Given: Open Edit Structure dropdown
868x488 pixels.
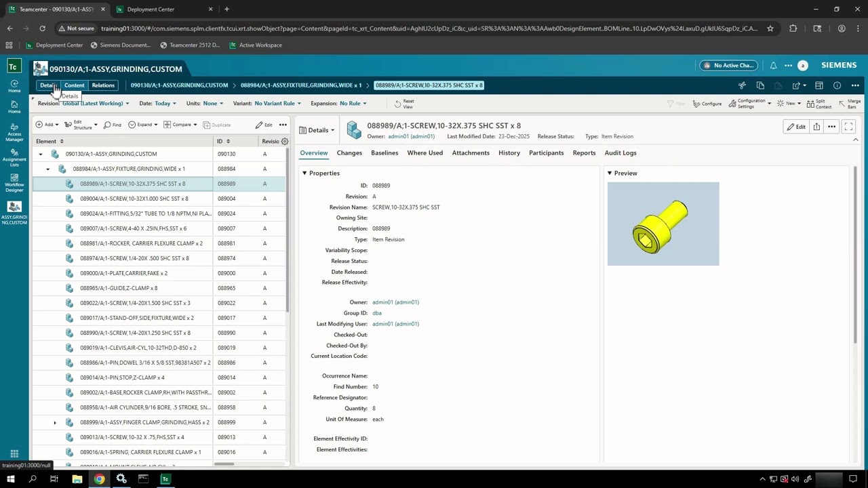Looking at the screenshot, I should coord(81,125).
